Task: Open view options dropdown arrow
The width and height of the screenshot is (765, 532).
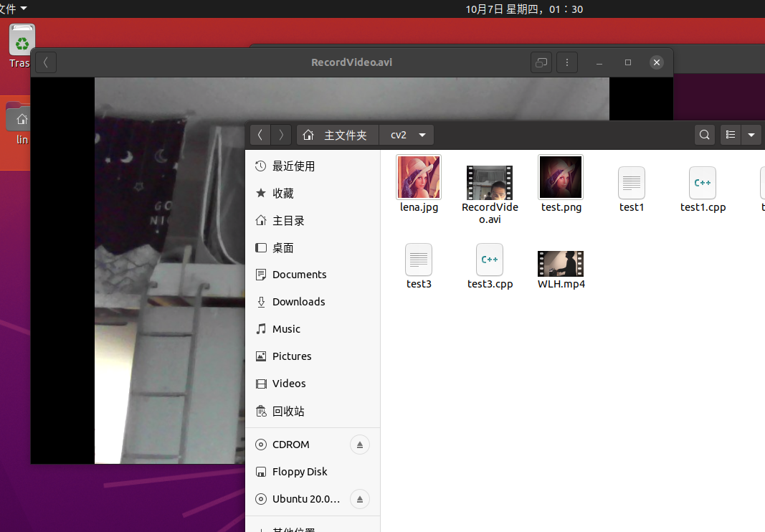Action: [x=751, y=135]
